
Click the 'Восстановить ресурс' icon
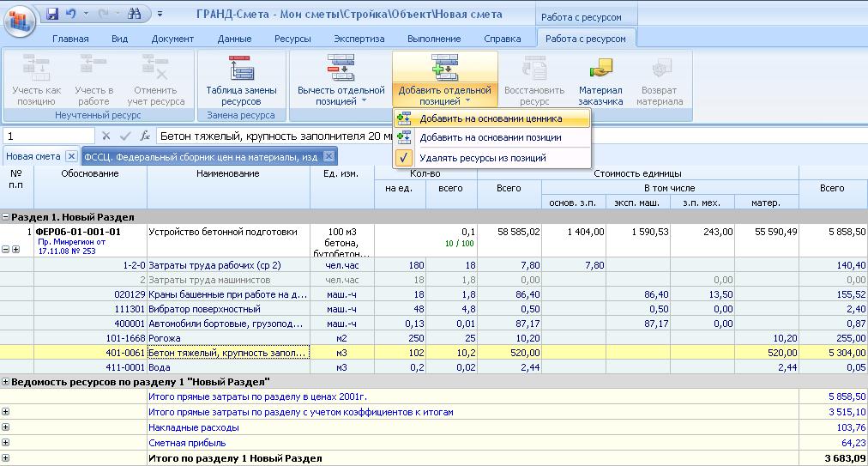click(x=534, y=68)
